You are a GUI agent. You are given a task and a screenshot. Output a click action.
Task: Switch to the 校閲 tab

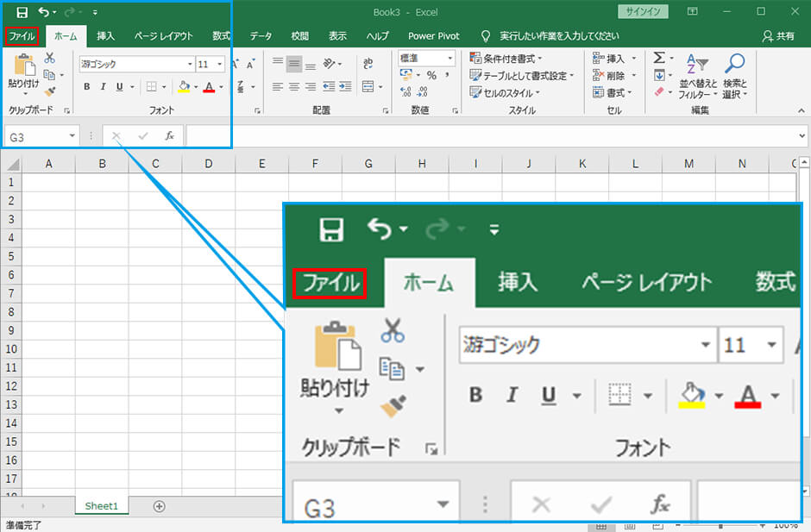click(299, 35)
